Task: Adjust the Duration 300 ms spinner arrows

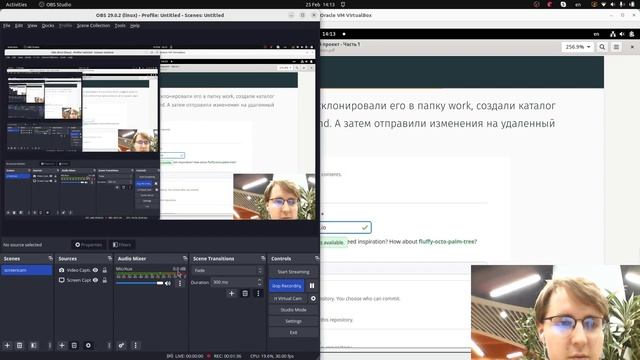Action: click(260, 282)
